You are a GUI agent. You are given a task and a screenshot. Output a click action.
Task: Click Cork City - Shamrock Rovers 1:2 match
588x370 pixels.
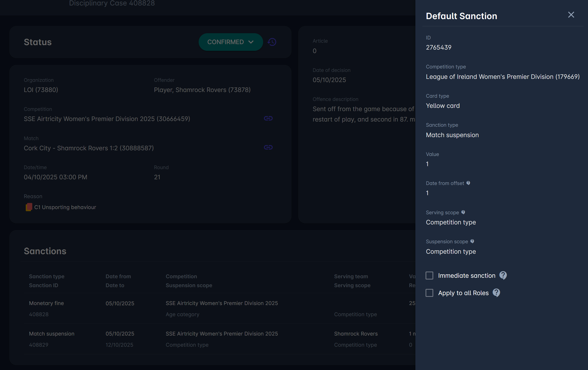pos(89,148)
